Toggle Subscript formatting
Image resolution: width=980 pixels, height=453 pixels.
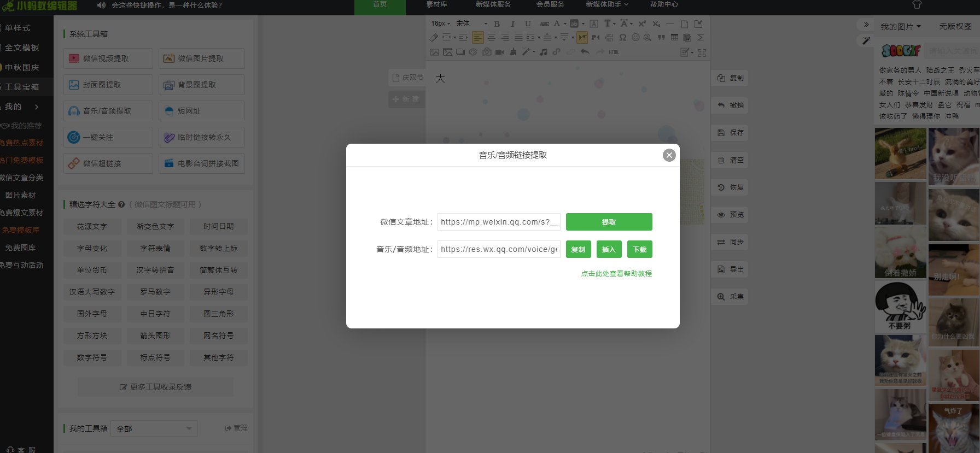coord(656,23)
